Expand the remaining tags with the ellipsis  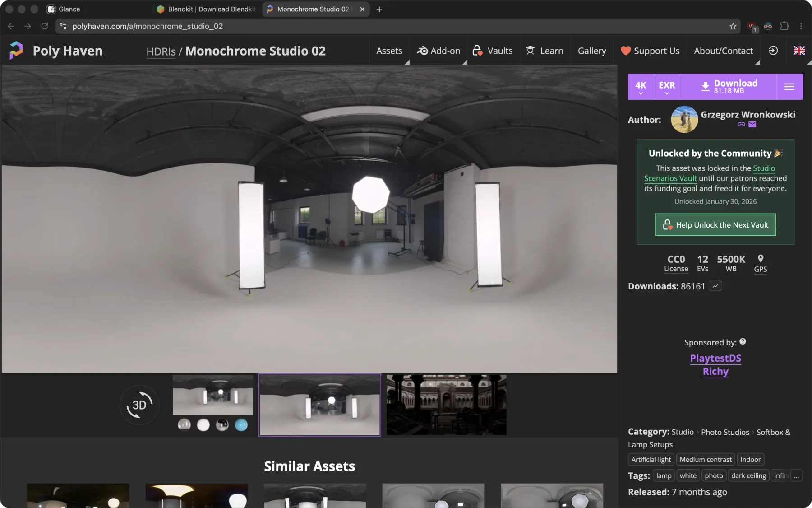click(797, 476)
